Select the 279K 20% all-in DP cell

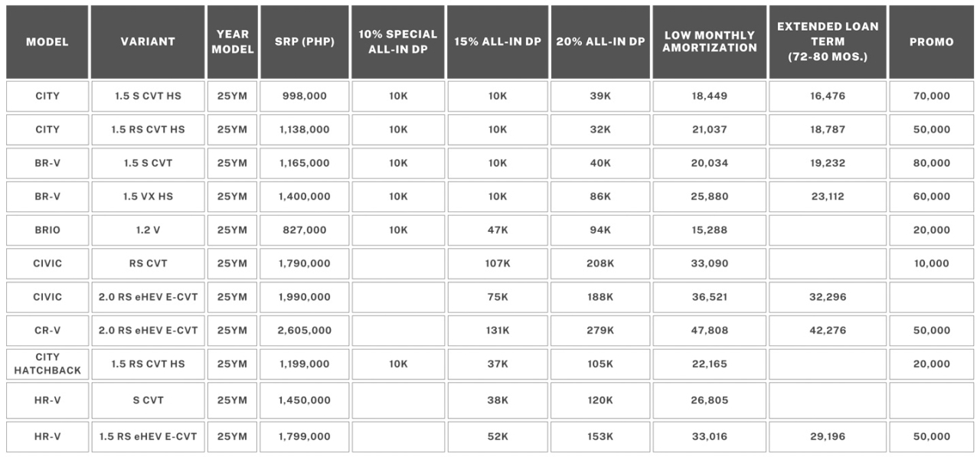(600, 331)
